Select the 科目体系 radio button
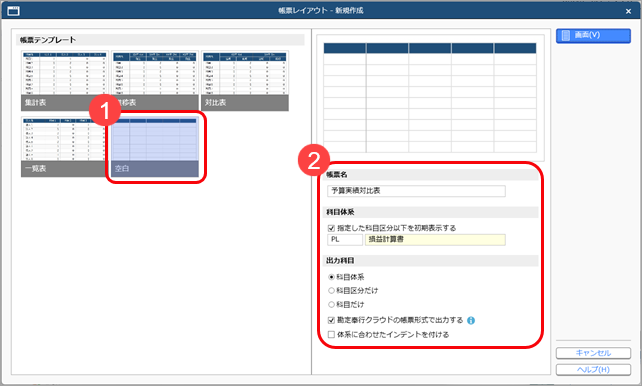 (x=331, y=277)
